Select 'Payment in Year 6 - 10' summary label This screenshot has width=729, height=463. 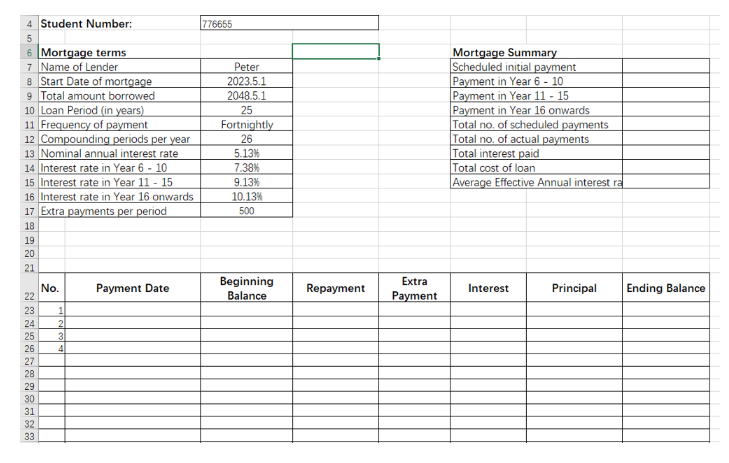point(537,81)
